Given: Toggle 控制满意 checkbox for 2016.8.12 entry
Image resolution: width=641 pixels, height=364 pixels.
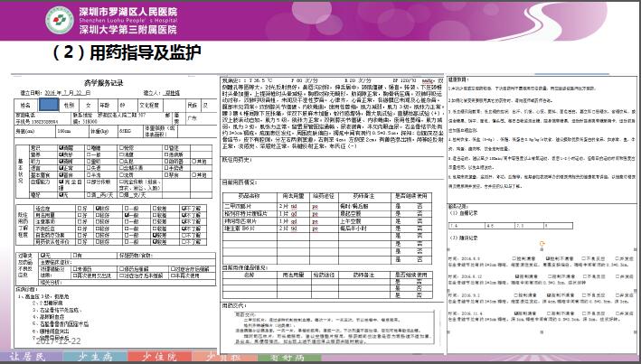Looking at the screenshot, I should (517, 276).
